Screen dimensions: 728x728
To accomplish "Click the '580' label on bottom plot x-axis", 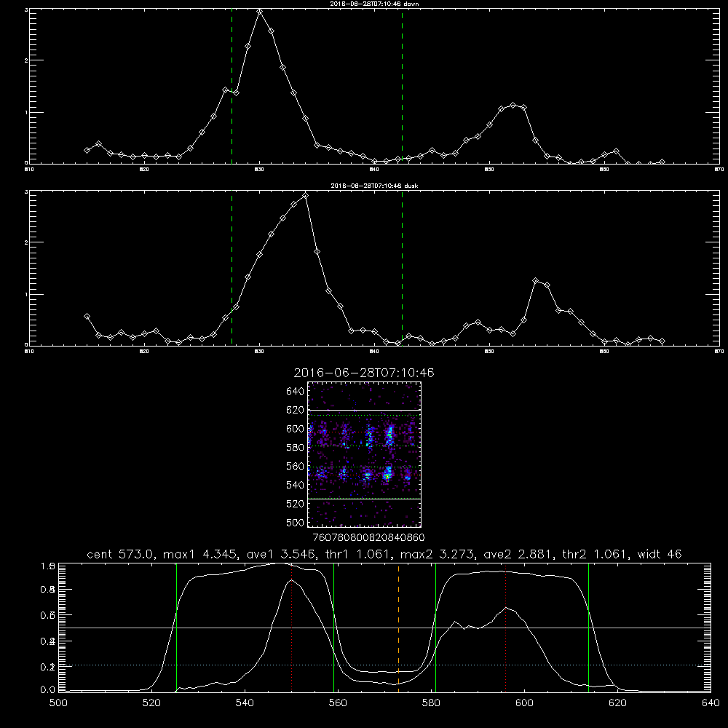I will pos(431,703).
